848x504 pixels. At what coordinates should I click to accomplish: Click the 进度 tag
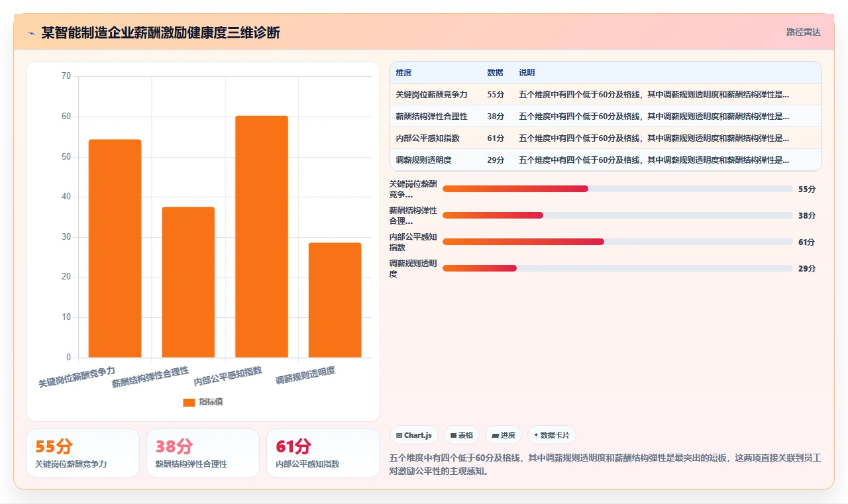[x=503, y=435]
